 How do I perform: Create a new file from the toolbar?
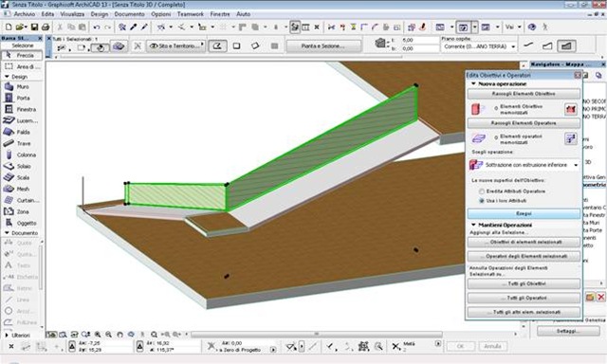[x=9, y=27]
